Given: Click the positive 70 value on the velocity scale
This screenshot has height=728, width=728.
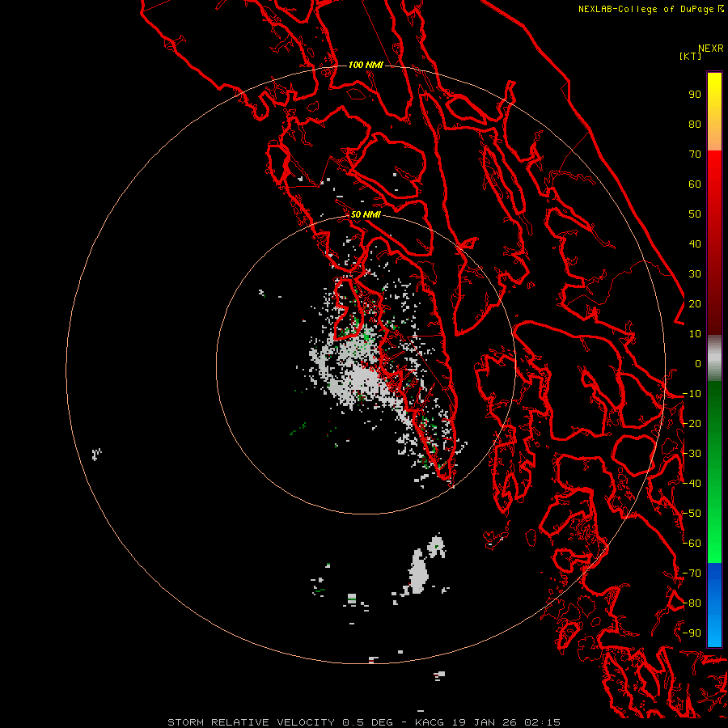Looking at the screenshot, I should (x=695, y=154).
